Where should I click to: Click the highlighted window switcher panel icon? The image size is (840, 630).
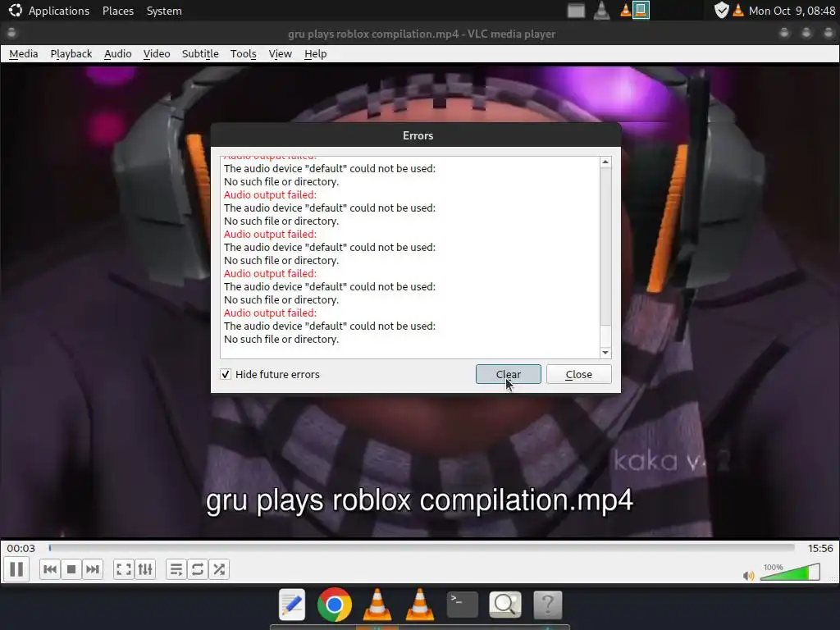641,10
